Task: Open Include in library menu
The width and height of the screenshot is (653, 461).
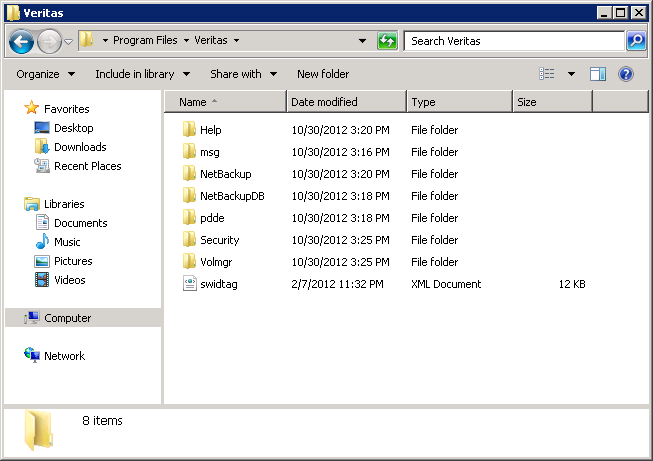Action: click(142, 74)
